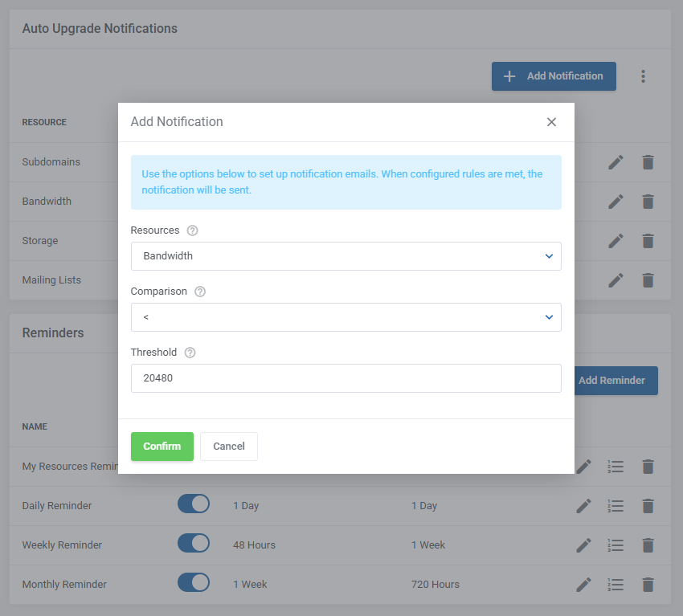Click the help icon beside Threshold
This screenshot has width=683, height=616.
(x=190, y=353)
